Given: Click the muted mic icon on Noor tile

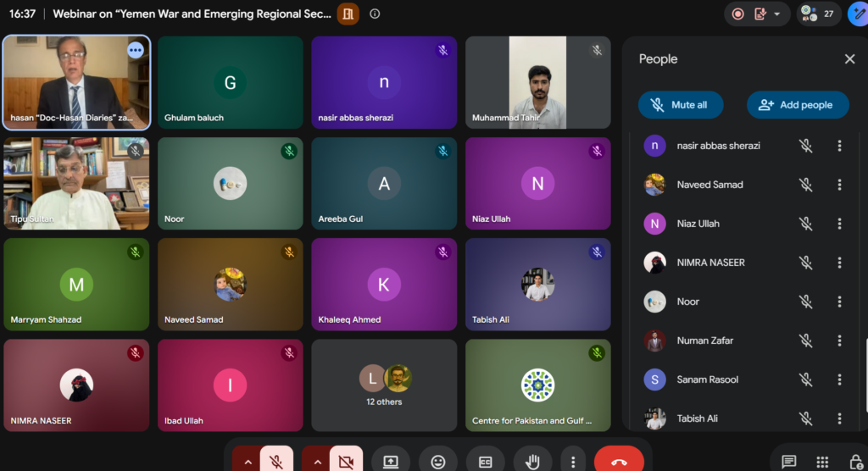Looking at the screenshot, I should pyautogui.click(x=289, y=151).
